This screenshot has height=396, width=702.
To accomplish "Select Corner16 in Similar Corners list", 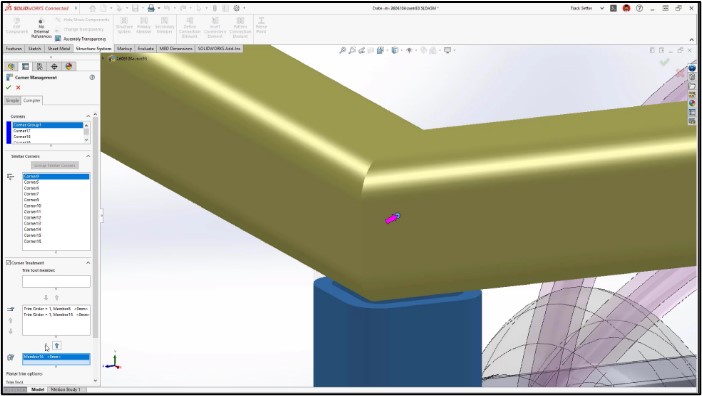I will 56,241.
